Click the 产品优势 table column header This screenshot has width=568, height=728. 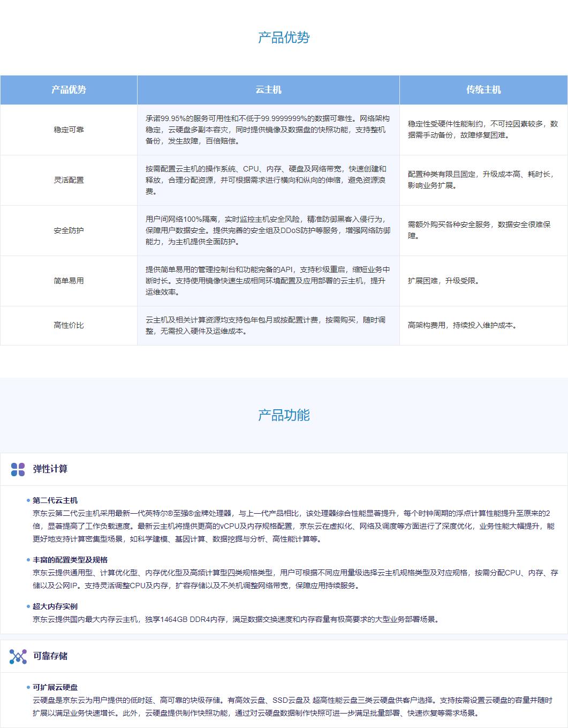(69, 90)
